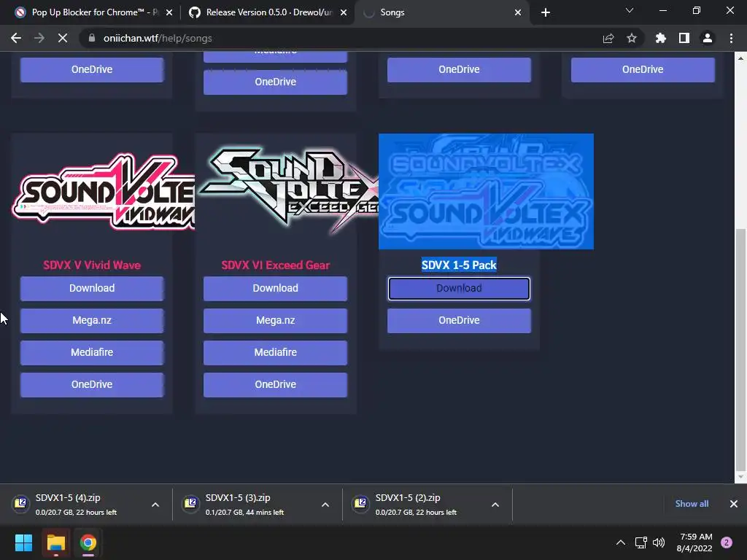Click the selected SDVX 1-5 Pack title
Viewport: 747px width, 560px height.
459,265
